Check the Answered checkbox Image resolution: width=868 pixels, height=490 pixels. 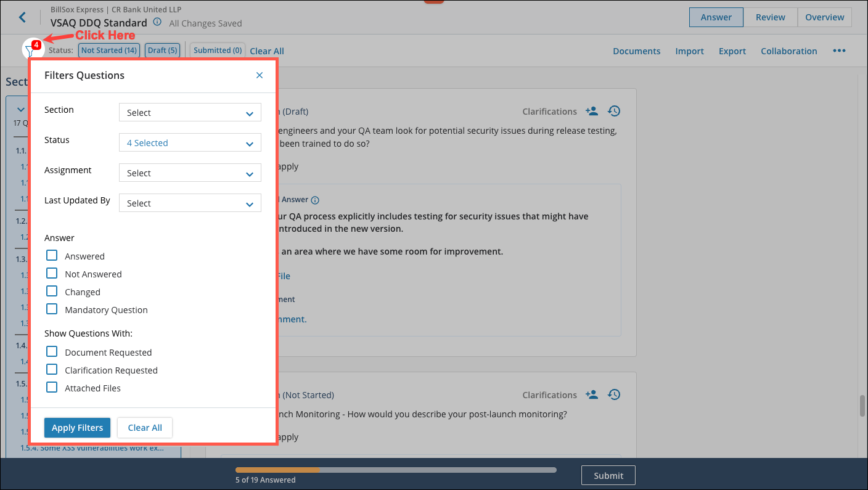pos(52,256)
